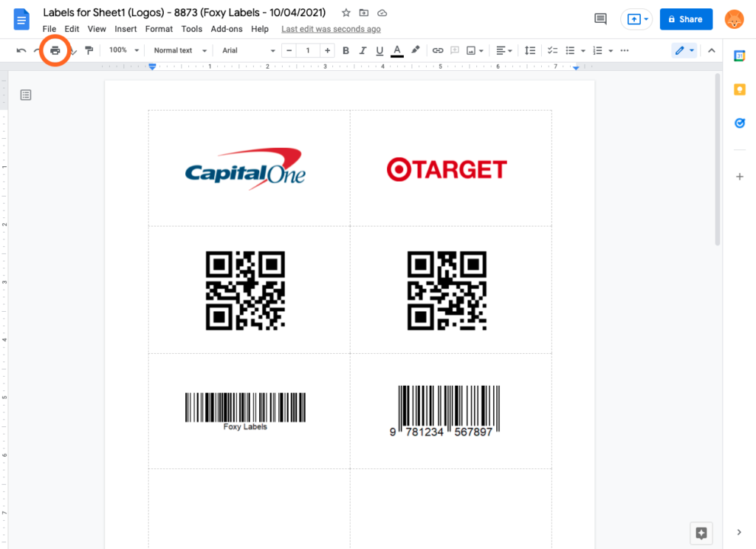Viewport: 756px width, 549px height.
Task: Expand the Arial font dropdown
Action: click(248, 50)
